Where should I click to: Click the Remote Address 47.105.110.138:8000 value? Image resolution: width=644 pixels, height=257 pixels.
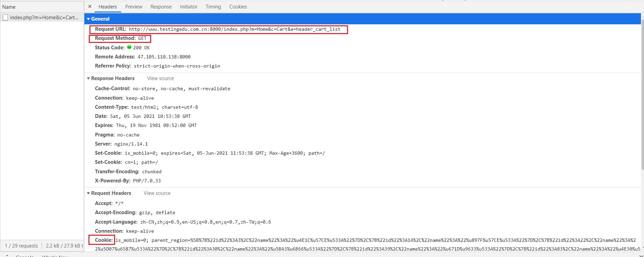(x=164, y=57)
